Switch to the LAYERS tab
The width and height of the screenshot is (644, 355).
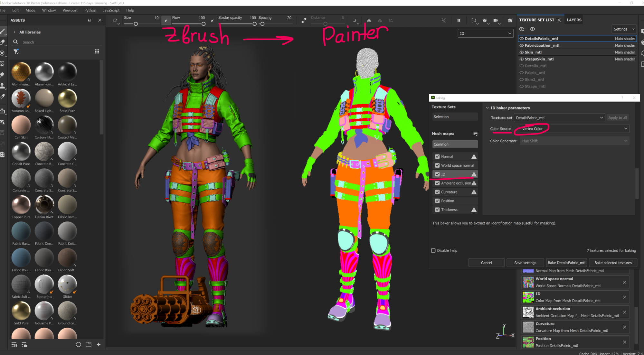pos(574,20)
